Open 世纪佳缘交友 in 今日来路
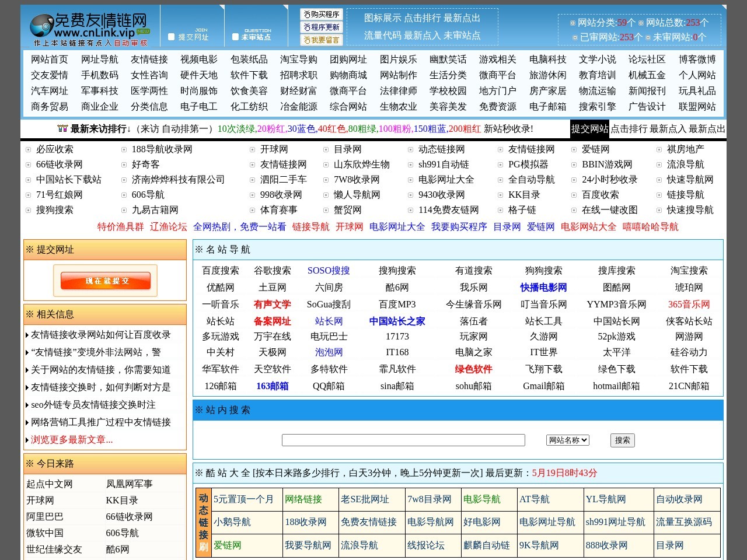The image size is (747, 560). tap(54, 549)
